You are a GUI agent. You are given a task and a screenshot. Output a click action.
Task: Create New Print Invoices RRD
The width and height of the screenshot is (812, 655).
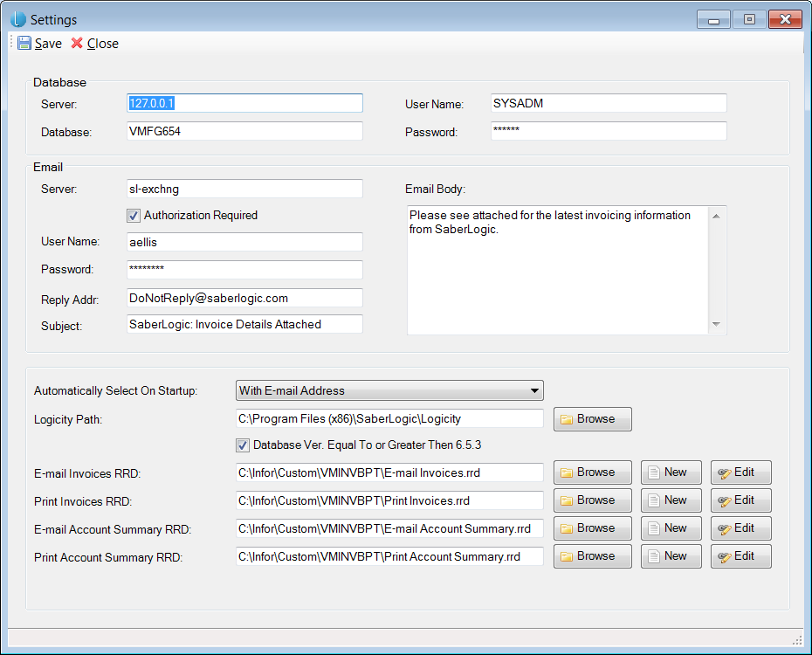671,500
